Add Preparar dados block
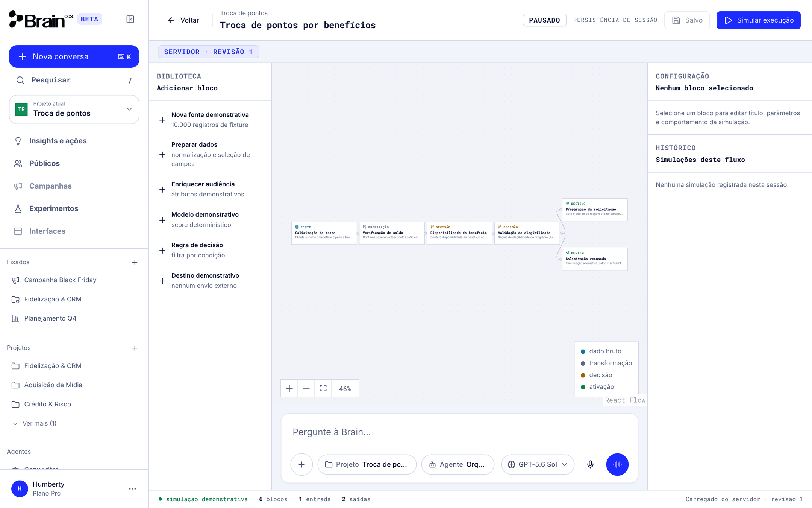 point(210,154)
